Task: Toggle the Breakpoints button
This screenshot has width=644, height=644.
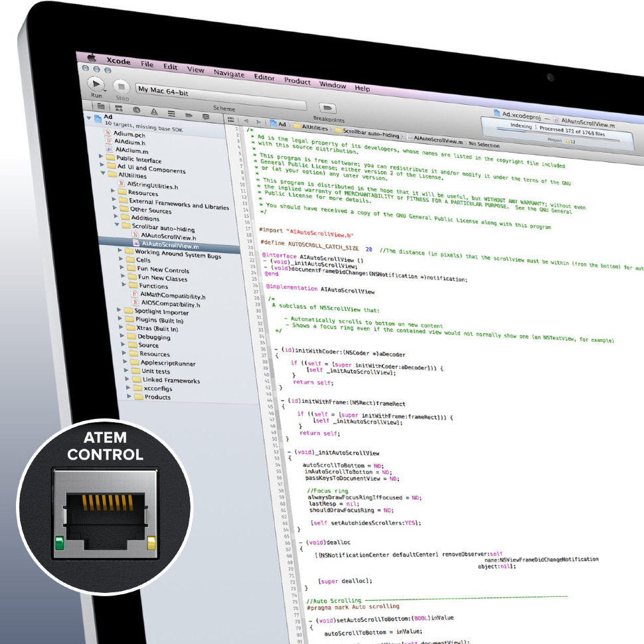Action: (x=327, y=108)
